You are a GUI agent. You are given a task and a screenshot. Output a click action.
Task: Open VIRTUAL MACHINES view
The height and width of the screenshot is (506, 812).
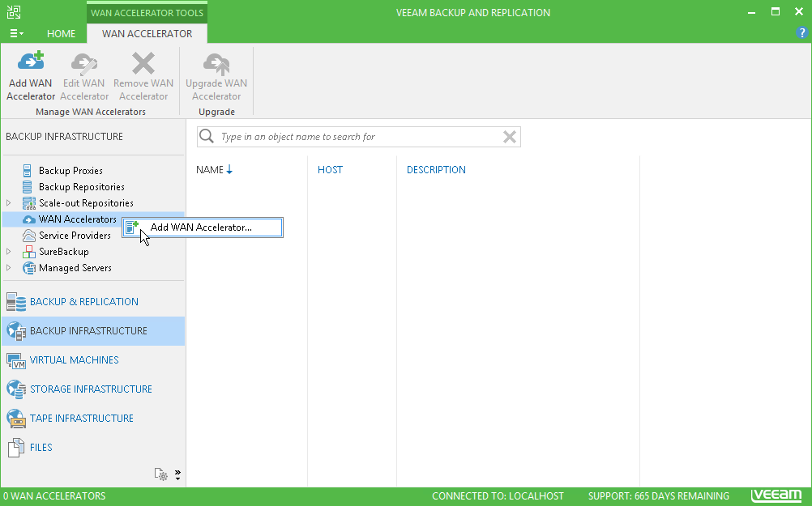coord(74,360)
